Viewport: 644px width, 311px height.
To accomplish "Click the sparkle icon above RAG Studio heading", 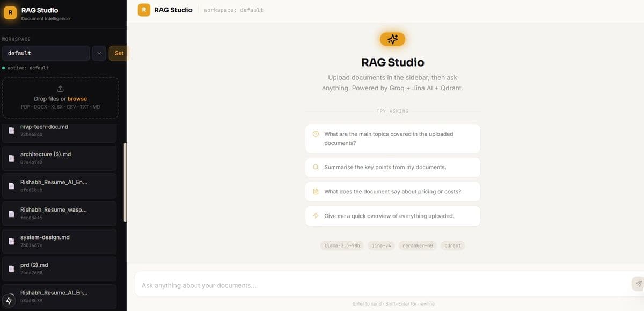I will [x=392, y=39].
